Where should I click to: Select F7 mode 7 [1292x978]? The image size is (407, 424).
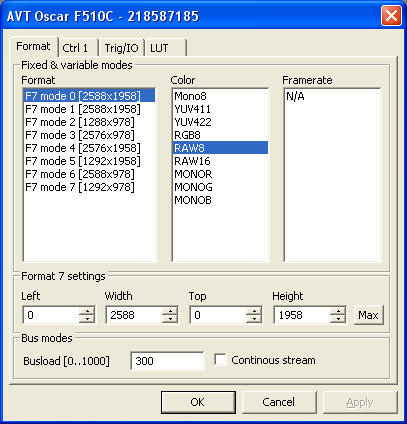point(89,187)
